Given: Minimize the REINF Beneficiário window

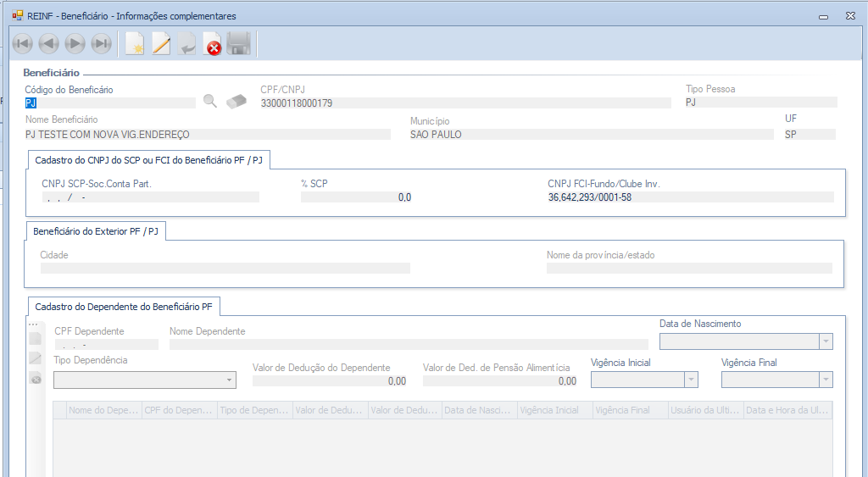Looking at the screenshot, I should (x=824, y=17).
